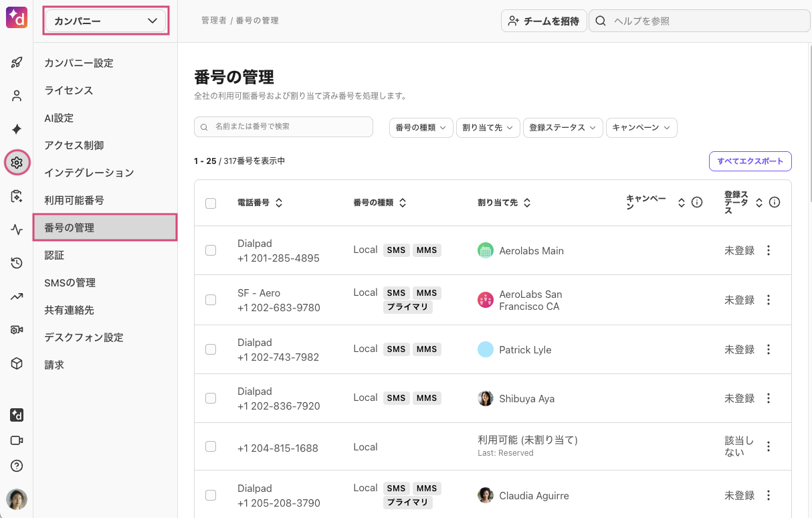Click the すべてエクスポート button
Image resolution: width=812 pixels, height=518 pixels.
tap(750, 161)
